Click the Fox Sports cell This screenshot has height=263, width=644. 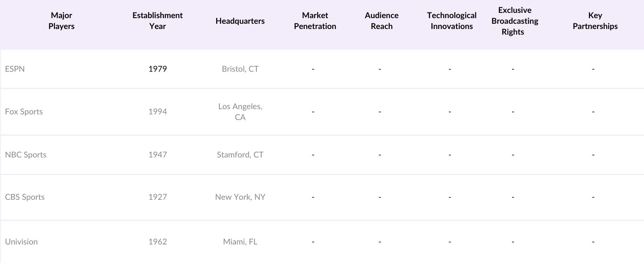point(24,112)
